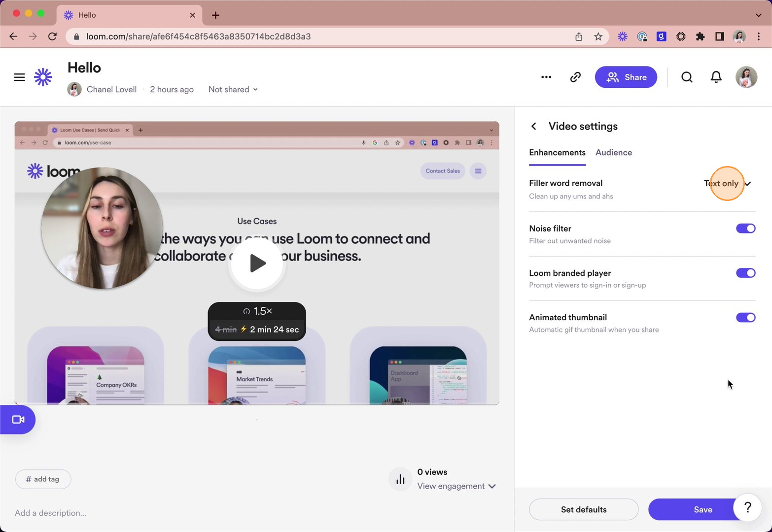Open the account profile avatar in Loom header

coord(746,77)
